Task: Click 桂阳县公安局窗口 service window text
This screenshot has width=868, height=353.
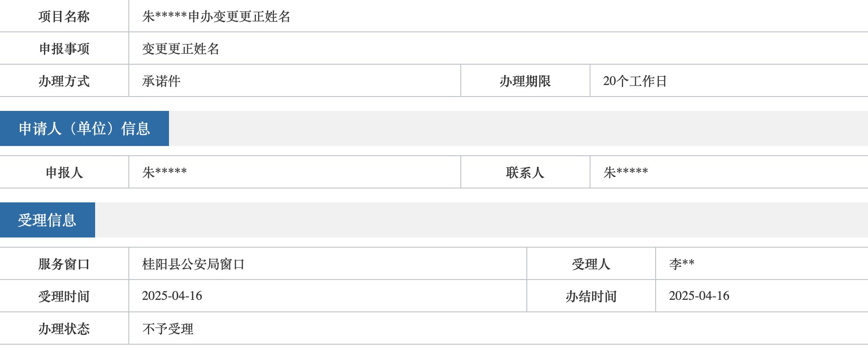Action: tap(193, 264)
